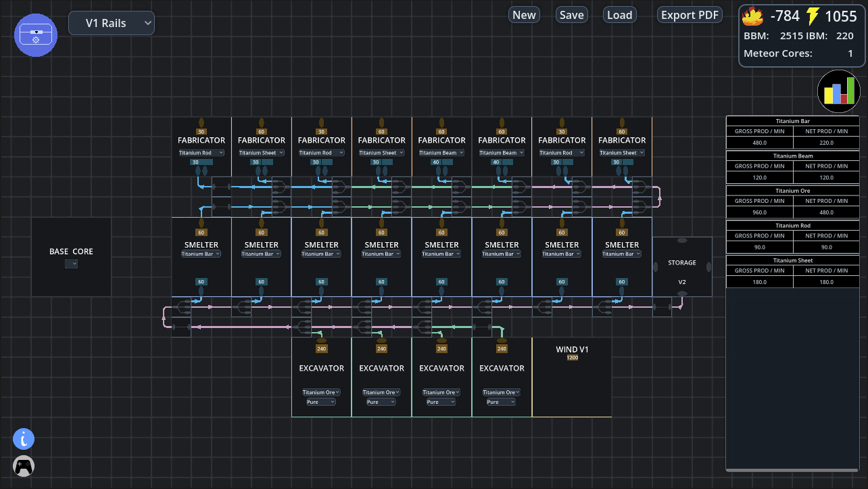Viewport: 868px width, 489px height.
Task: Click the Storage left side port
Action: [x=655, y=266]
